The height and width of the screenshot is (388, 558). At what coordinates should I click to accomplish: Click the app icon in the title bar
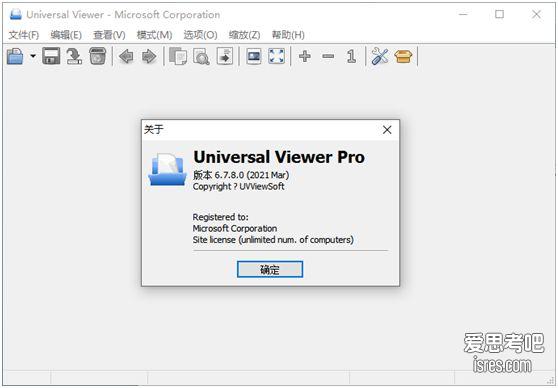tap(16, 15)
